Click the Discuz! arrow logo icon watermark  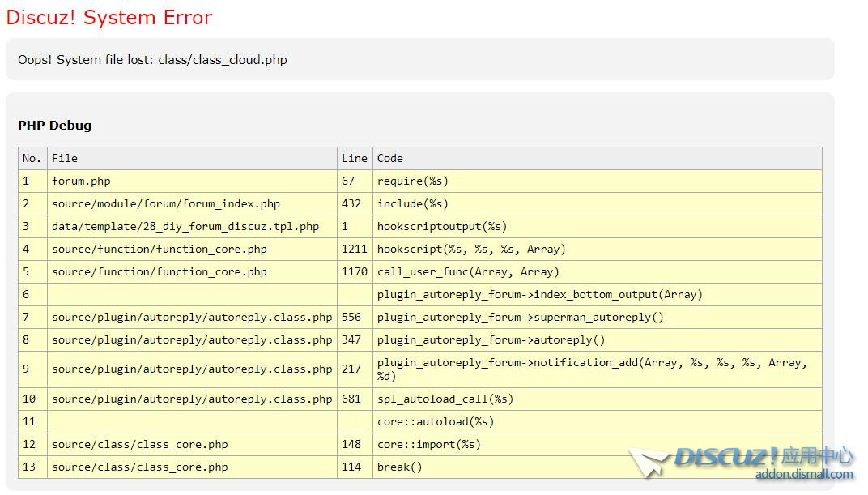[x=649, y=463]
